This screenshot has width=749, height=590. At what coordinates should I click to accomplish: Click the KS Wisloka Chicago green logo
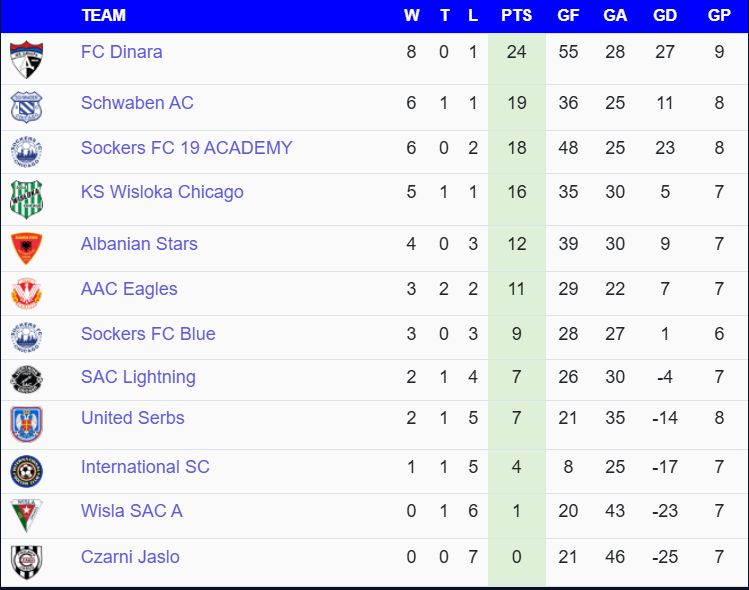(x=26, y=199)
